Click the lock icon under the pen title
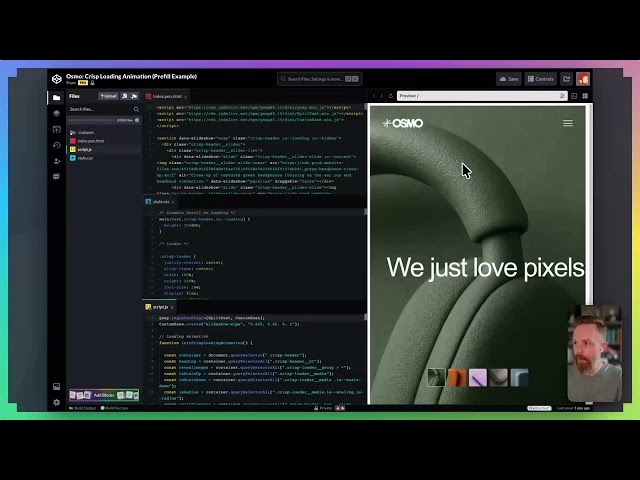 [92, 83]
